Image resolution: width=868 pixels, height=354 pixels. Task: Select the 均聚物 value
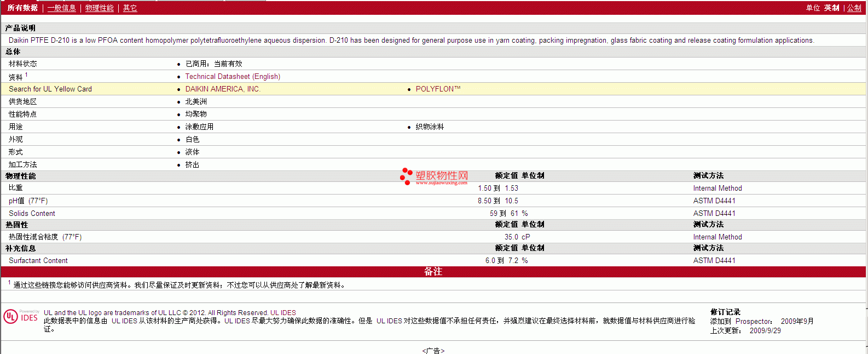196,114
